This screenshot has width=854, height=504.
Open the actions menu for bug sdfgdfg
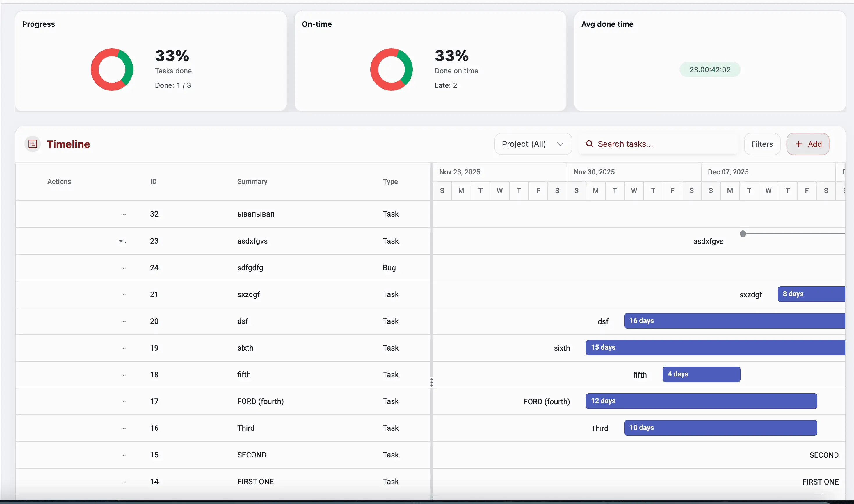click(123, 268)
